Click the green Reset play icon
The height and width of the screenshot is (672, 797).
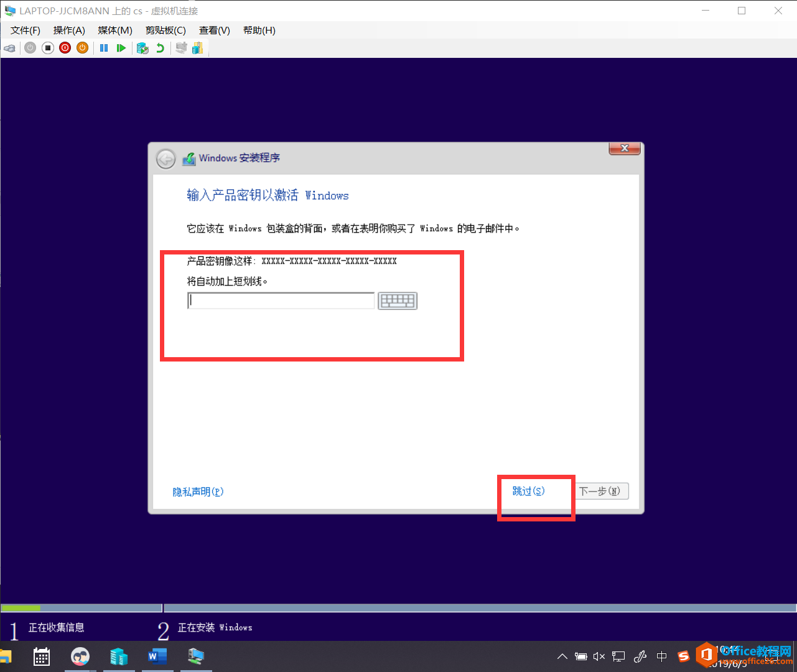(121, 48)
